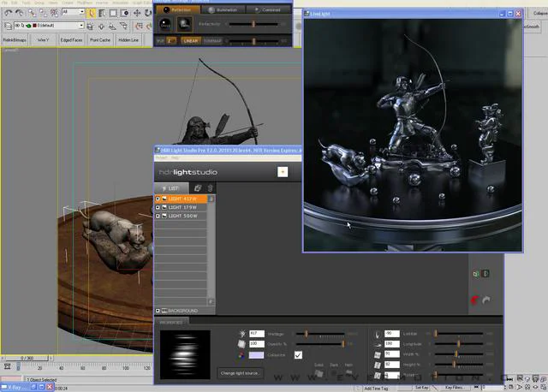This screenshot has height=392, width=548.
Task: Click the time slider showing 0 / 360
Action: click(27, 358)
